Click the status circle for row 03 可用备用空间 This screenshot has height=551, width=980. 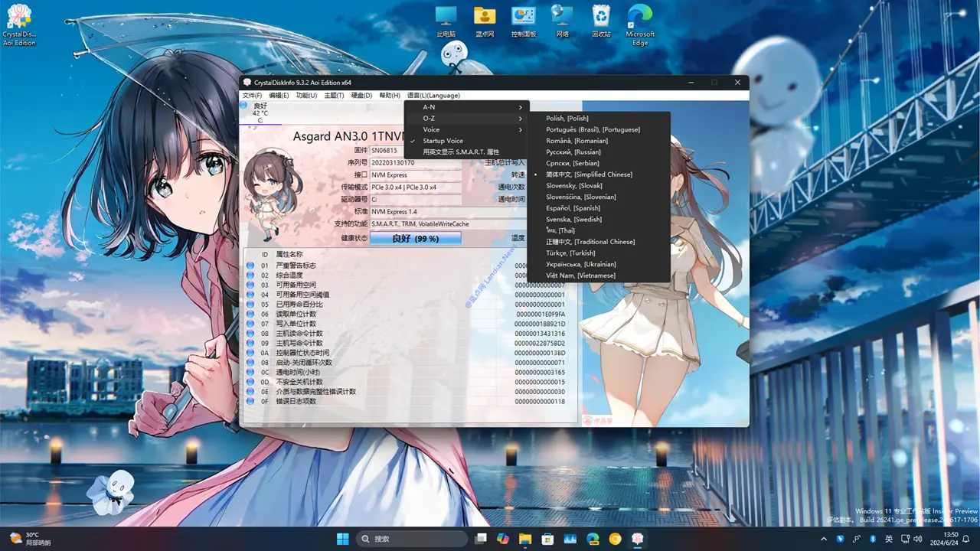pos(250,285)
